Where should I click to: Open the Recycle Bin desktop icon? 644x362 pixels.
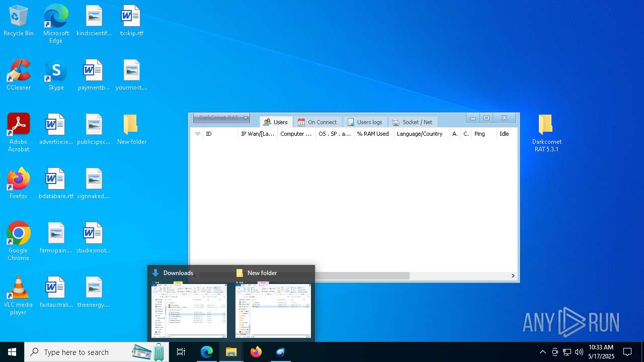(x=19, y=21)
